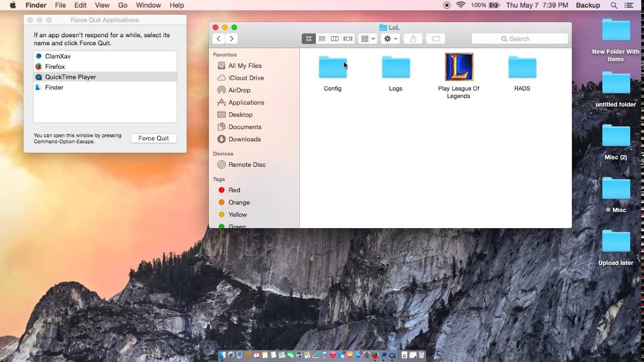Select the Yellow tag
The image size is (644, 362).
237,215
